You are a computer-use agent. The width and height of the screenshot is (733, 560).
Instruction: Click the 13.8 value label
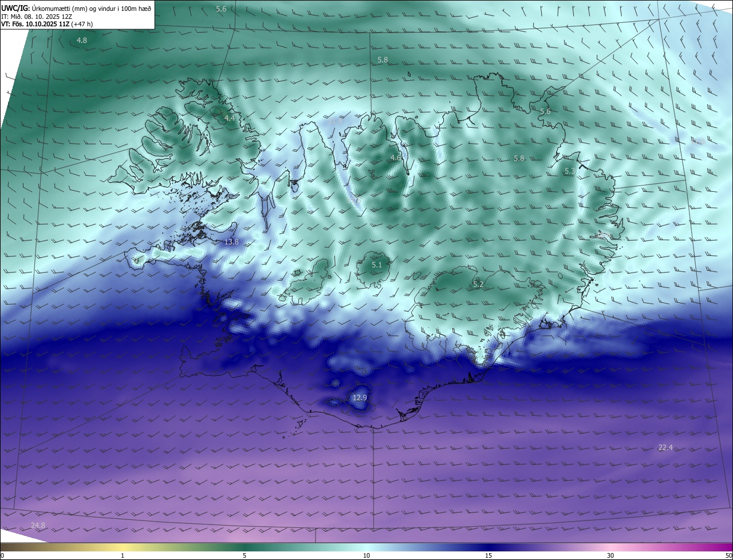pos(231,242)
